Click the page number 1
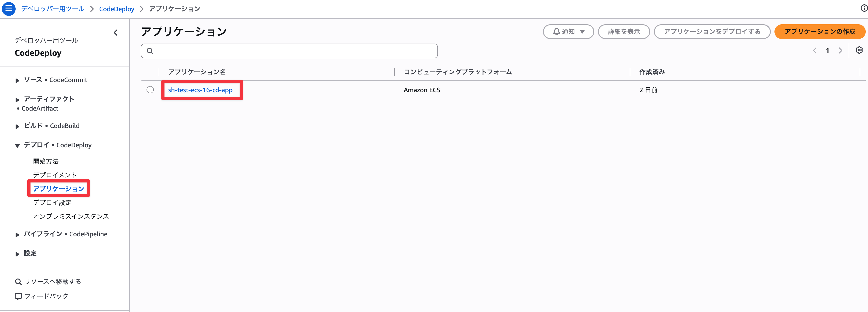The image size is (868, 312). 827,51
